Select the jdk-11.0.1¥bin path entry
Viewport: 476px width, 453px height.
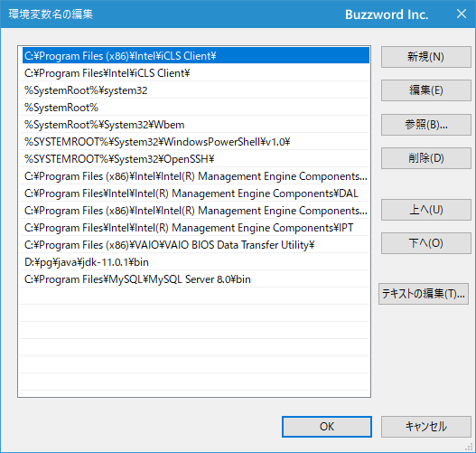click(x=194, y=262)
